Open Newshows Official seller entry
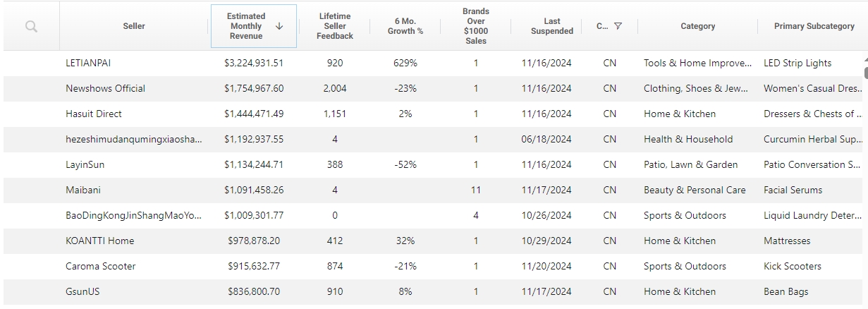The width and height of the screenshot is (868, 309). (105, 88)
